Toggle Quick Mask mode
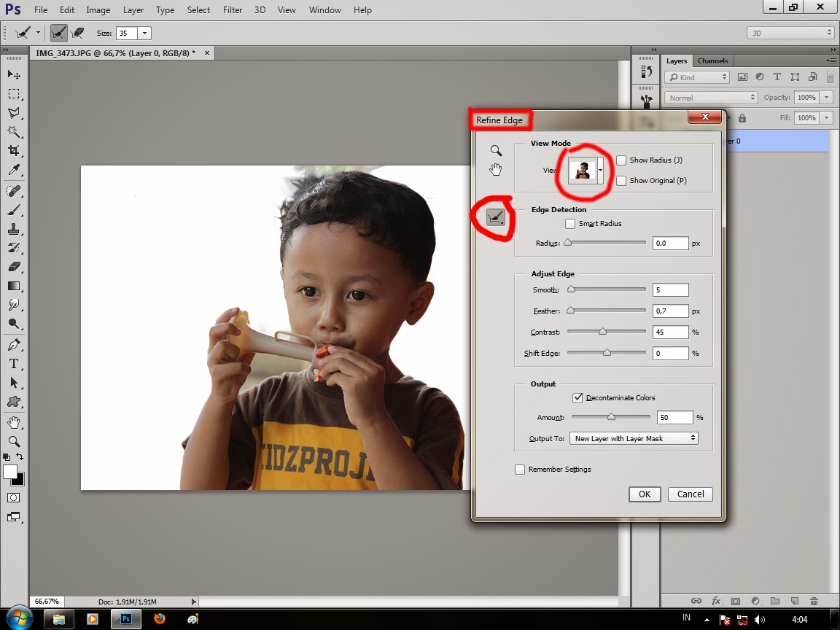 point(14,498)
